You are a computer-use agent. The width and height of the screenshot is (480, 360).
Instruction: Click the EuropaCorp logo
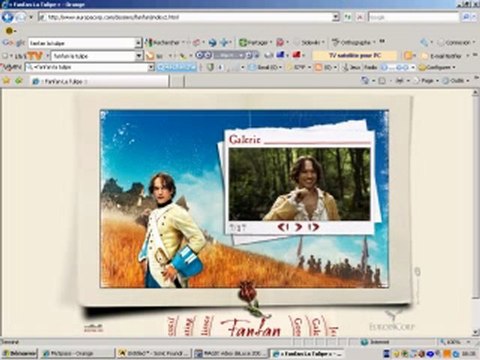pos(393,322)
